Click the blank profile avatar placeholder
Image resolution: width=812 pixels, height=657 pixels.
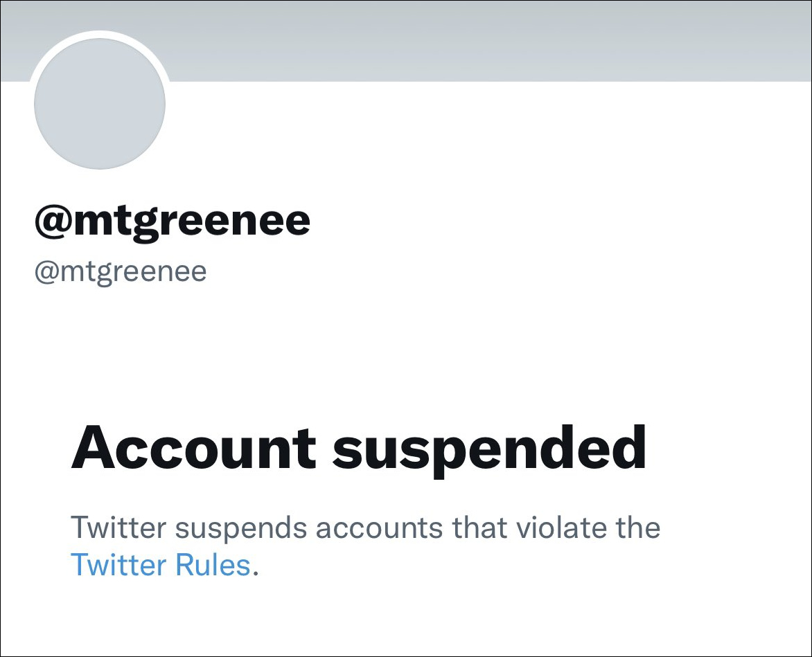[x=100, y=104]
